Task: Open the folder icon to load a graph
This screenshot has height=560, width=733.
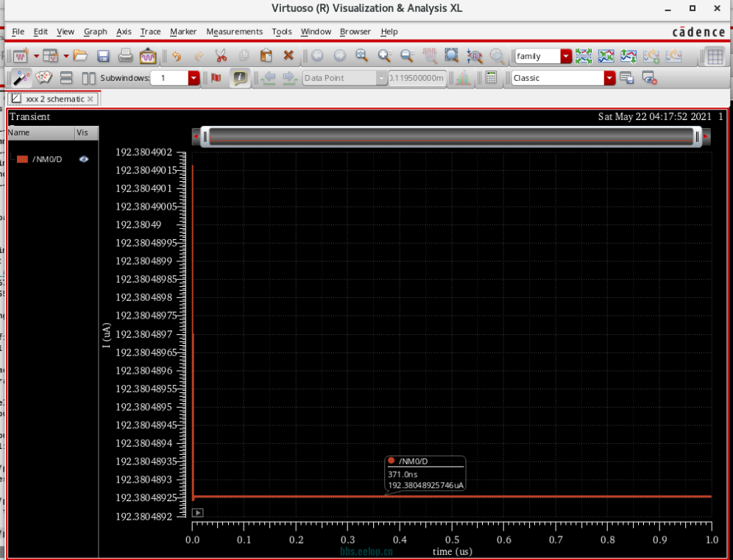Action: pyautogui.click(x=80, y=56)
